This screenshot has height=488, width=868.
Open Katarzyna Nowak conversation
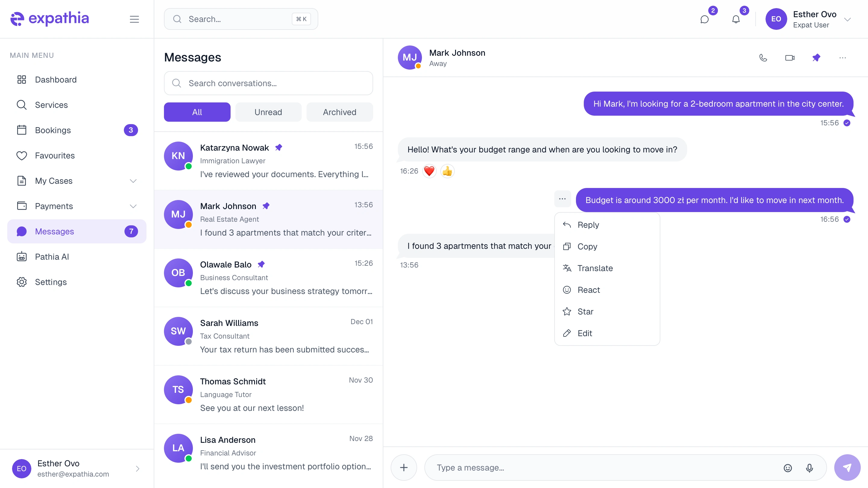point(268,161)
